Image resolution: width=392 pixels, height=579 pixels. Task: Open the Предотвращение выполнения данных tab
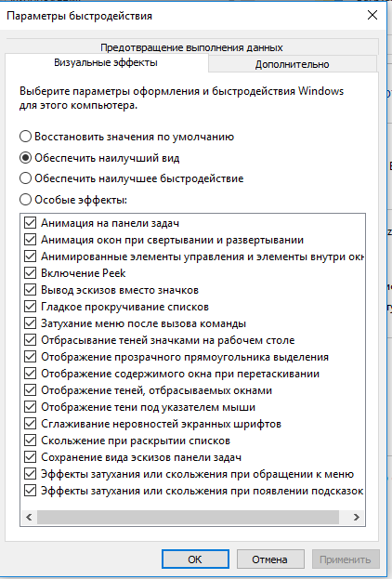[191, 47]
